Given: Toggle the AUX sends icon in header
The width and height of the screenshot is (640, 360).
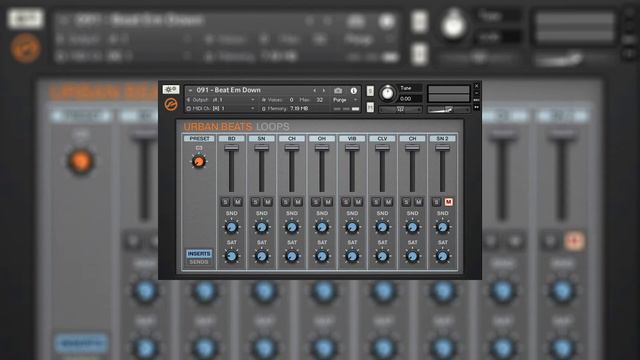Looking at the screenshot, I should 476,100.
